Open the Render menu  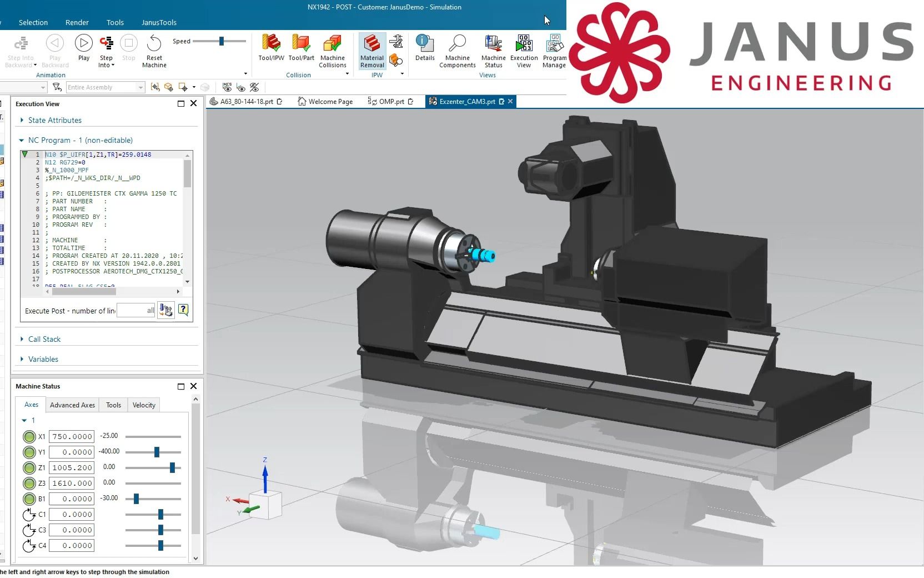tap(77, 23)
